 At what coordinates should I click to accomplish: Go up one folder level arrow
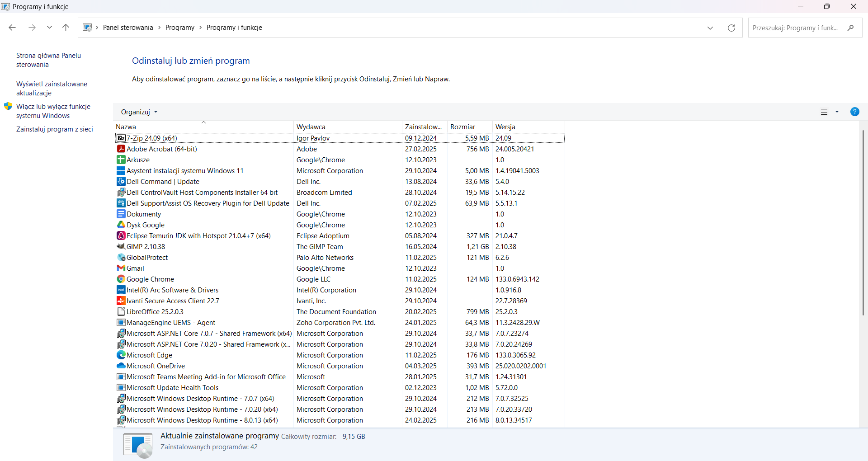[66, 28]
